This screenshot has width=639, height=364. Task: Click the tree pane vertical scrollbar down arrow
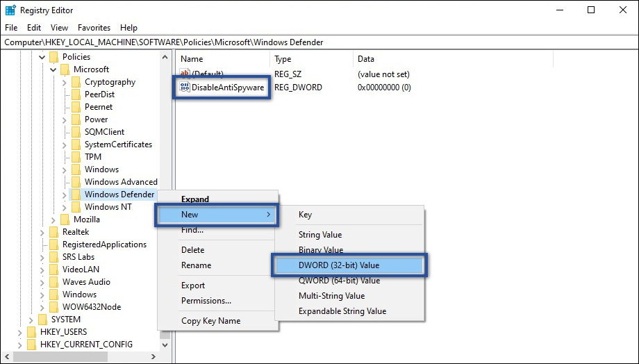165,345
